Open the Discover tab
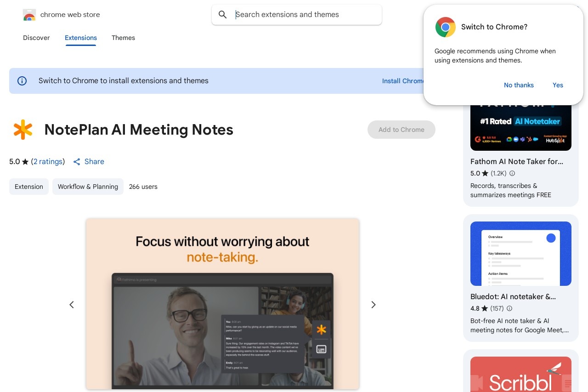Viewport: 588px width, 392px height. click(x=36, y=38)
